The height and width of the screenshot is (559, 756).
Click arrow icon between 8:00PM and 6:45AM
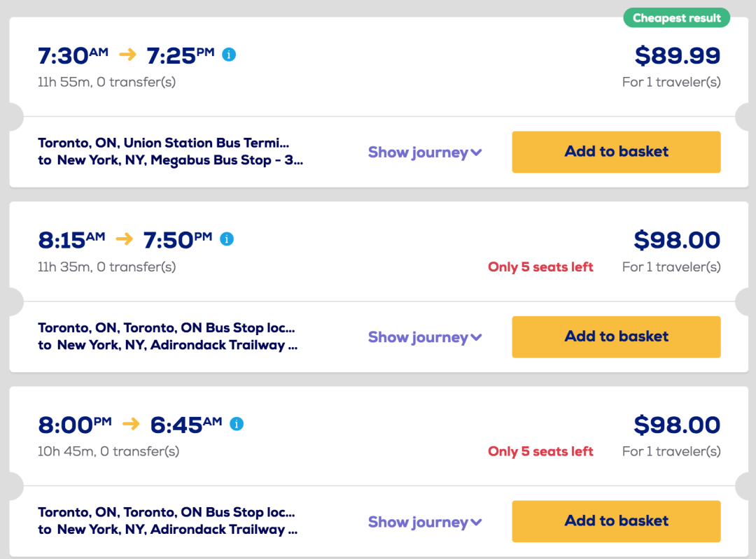coord(131,423)
